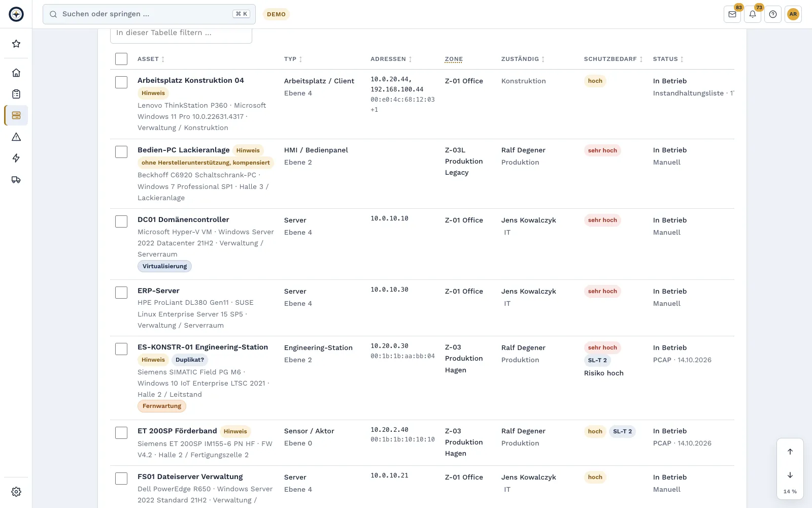Select the ET 200SP Förderband checkbox
This screenshot has height=508, width=812.
(x=121, y=433)
